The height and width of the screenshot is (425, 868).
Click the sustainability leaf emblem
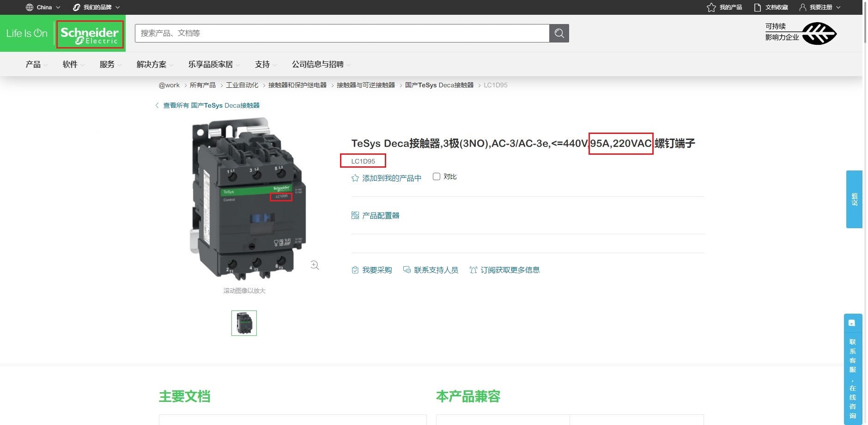click(819, 33)
